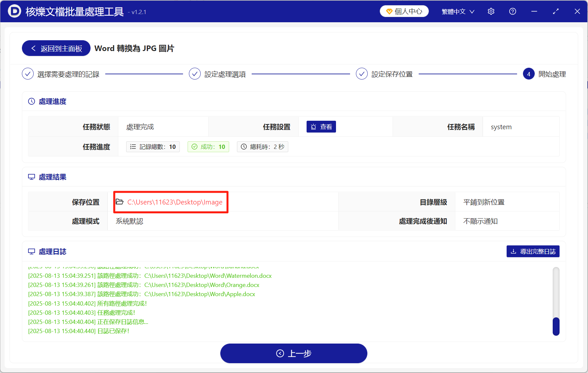588x373 pixels.
Task: Open the settings gear icon
Action: point(491,11)
